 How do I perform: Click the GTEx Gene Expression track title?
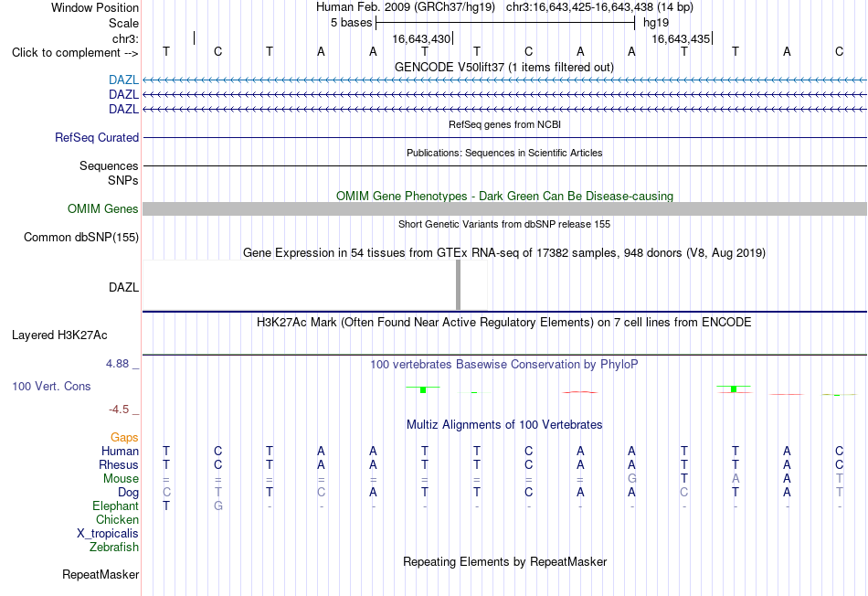click(x=504, y=253)
